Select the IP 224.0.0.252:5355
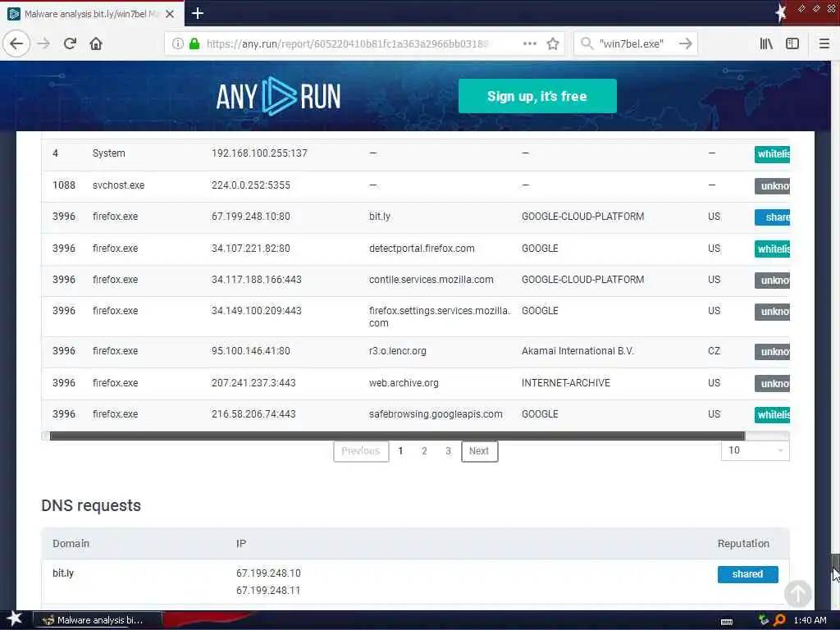This screenshot has width=840, height=630. (x=251, y=185)
